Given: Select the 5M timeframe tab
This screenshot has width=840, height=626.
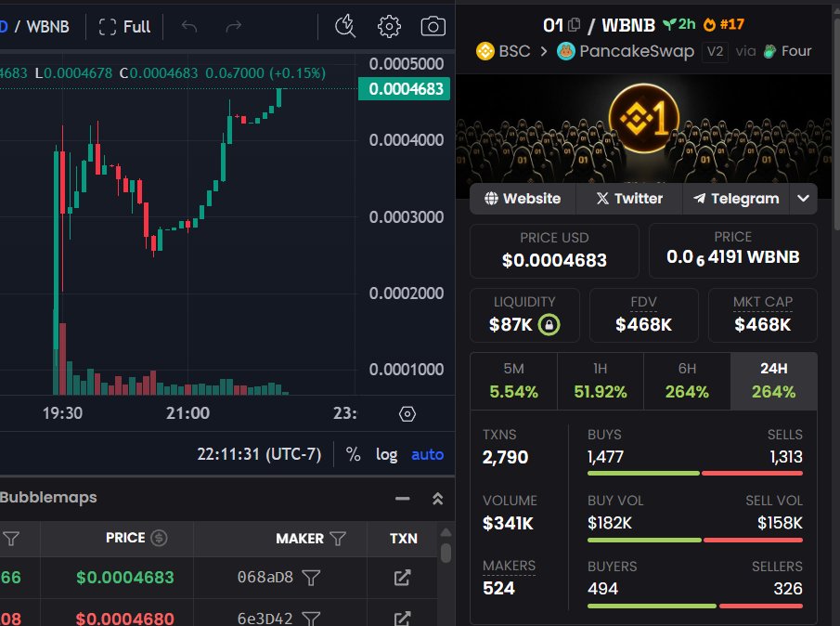Looking at the screenshot, I should 514,381.
